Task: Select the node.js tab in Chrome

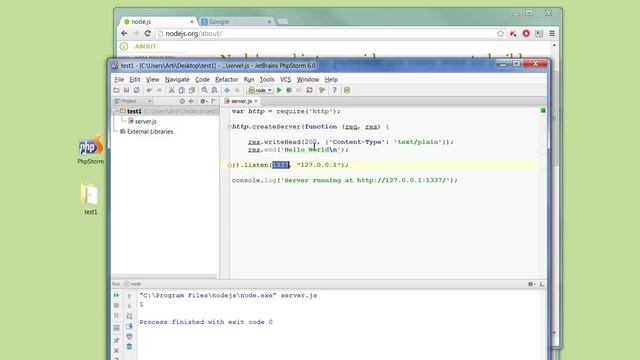Action: 158,22
